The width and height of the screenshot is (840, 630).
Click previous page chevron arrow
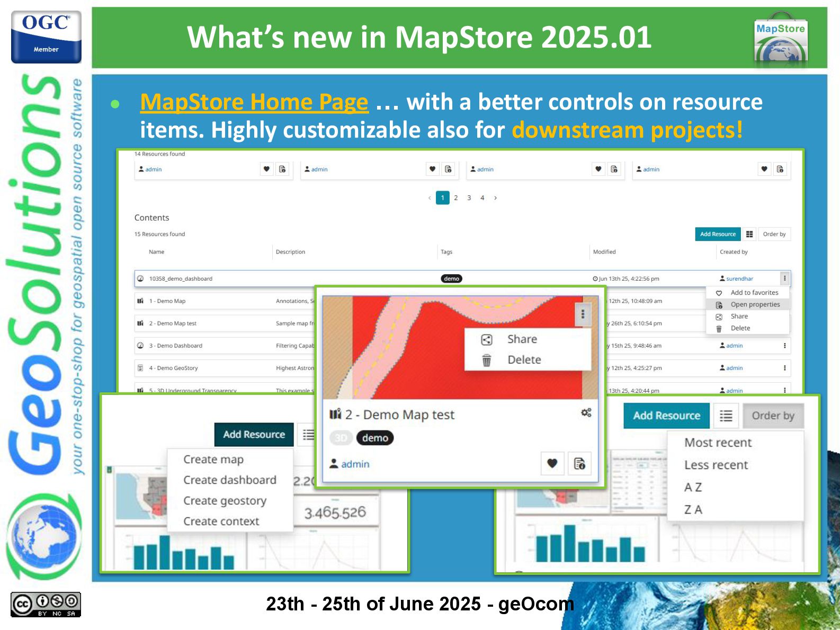click(430, 197)
